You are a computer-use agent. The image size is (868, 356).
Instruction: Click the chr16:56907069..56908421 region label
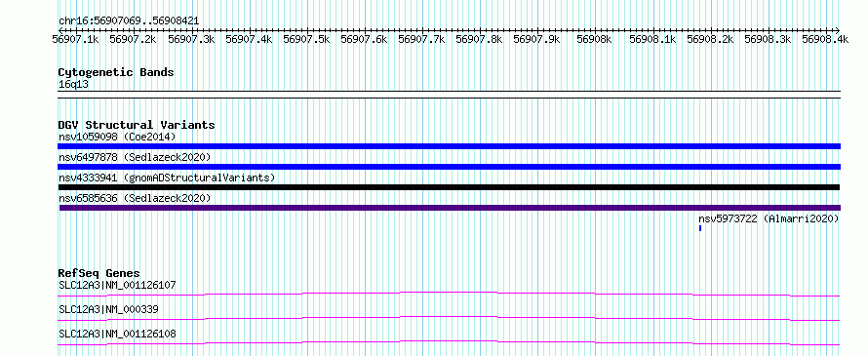click(x=129, y=21)
